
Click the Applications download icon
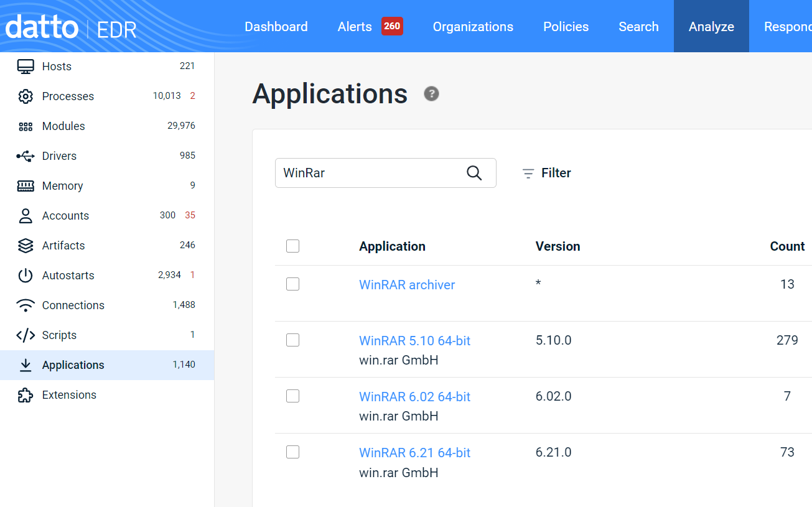click(26, 365)
